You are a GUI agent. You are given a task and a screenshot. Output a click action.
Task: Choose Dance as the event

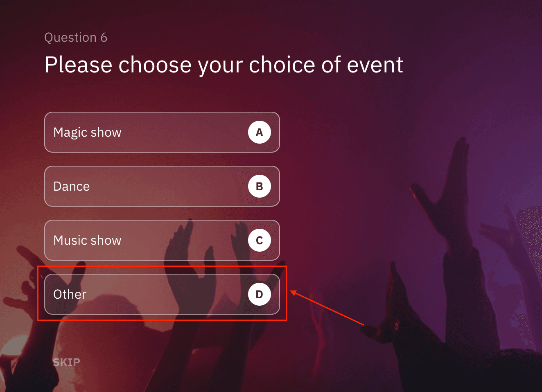click(x=162, y=186)
